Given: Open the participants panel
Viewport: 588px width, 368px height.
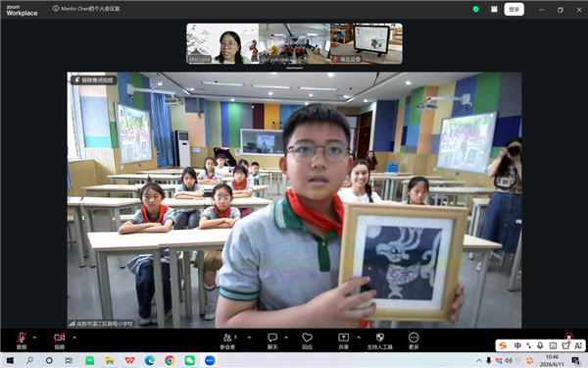Looking at the screenshot, I should point(227,341).
